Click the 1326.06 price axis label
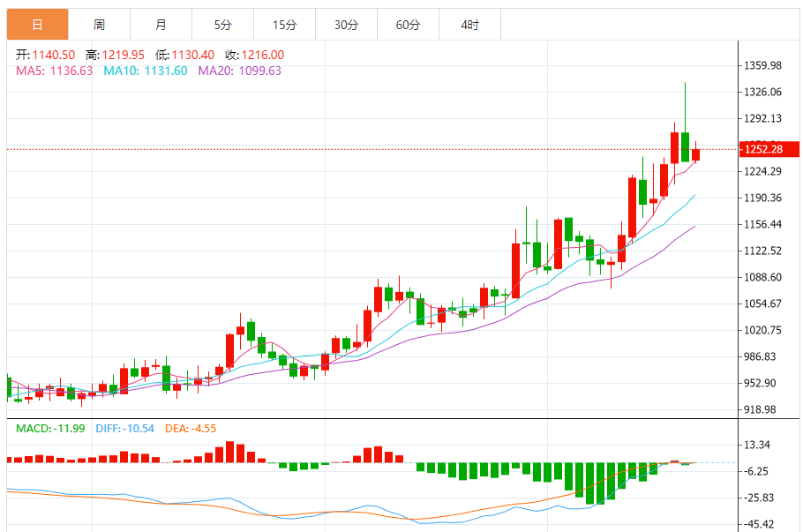 click(x=762, y=92)
